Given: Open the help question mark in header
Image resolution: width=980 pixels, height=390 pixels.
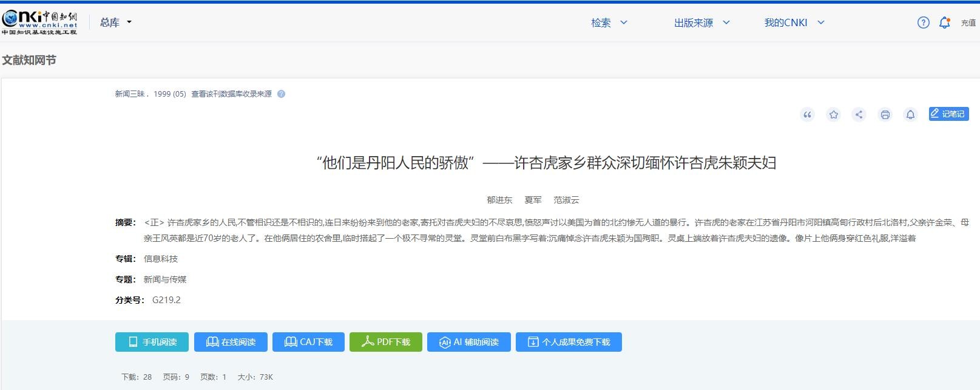Looking at the screenshot, I should click(x=923, y=22).
